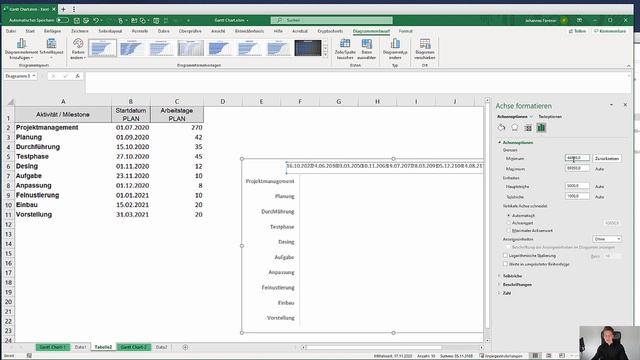Switch to Page Layout view in status bar

pos(549,356)
